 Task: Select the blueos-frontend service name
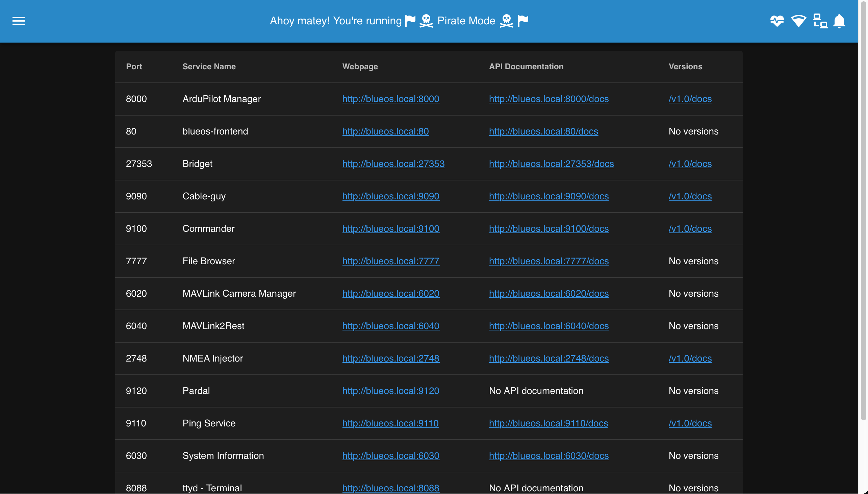click(x=215, y=131)
